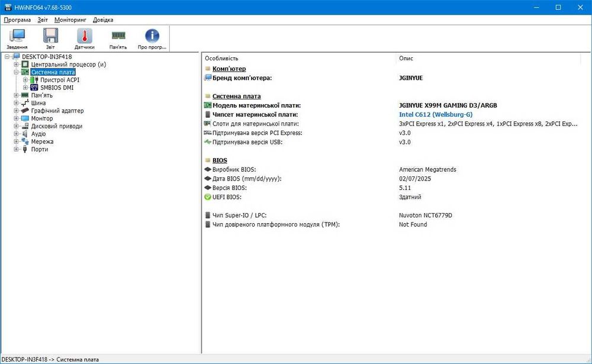Image resolution: width=592 pixels, height=364 pixels.
Task: Collapse the DESKTOP-IN3F418 root node
Action: click(7, 57)
